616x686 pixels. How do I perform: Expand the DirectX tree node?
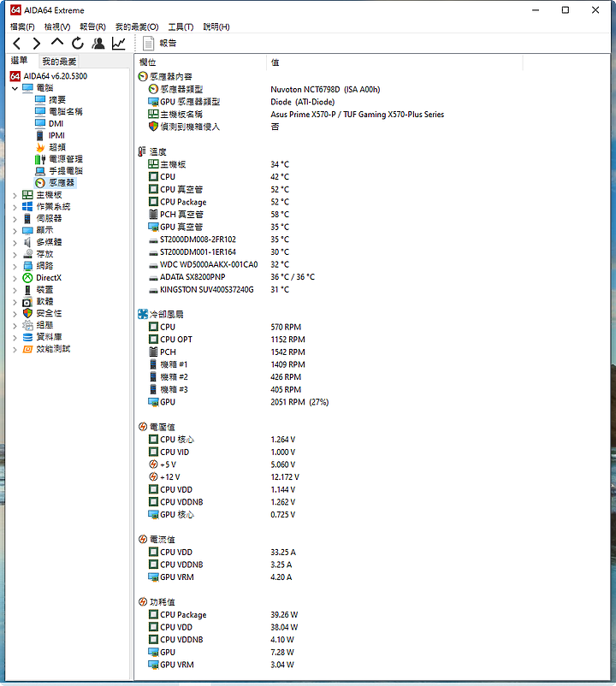click(15, 278)
